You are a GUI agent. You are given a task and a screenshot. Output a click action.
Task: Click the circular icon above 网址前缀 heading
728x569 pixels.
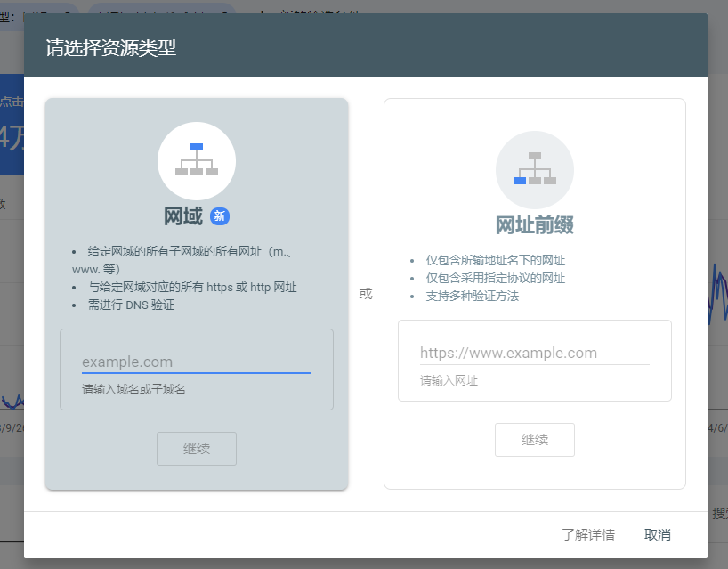click(535, 170)
